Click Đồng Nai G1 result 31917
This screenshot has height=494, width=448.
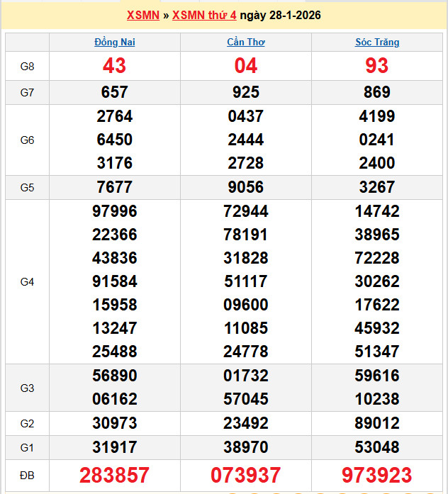(114, 447)
